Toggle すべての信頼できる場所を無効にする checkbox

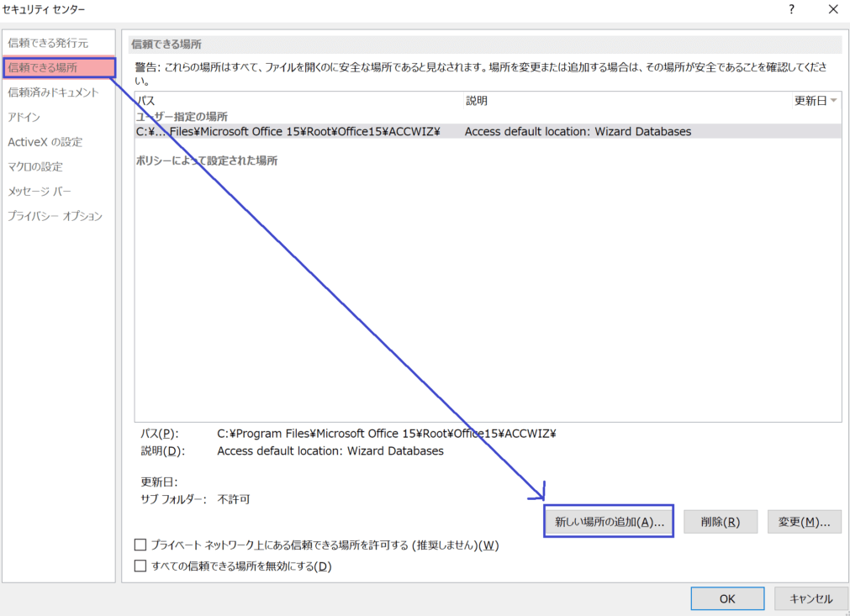pyautogui.click(x=141, y=566)
